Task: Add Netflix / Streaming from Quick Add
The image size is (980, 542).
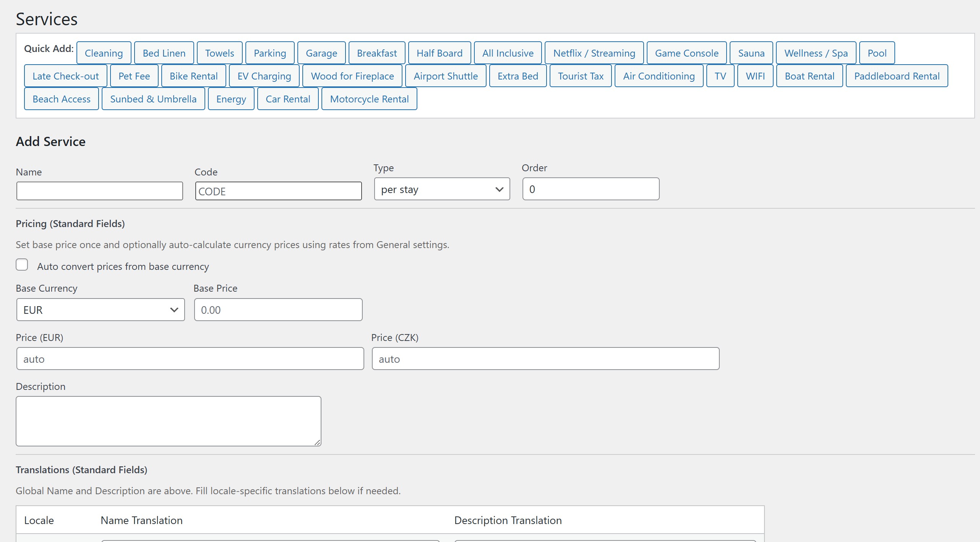Action: click(x=594, y=53)
